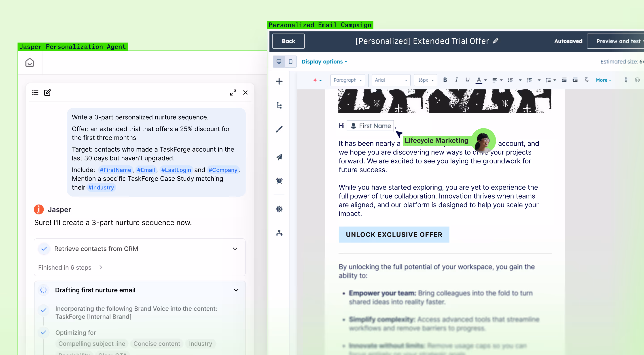Switch to mobile preview mode
The height and width of the screenshot is (355, 644).
tap(291, 61)
